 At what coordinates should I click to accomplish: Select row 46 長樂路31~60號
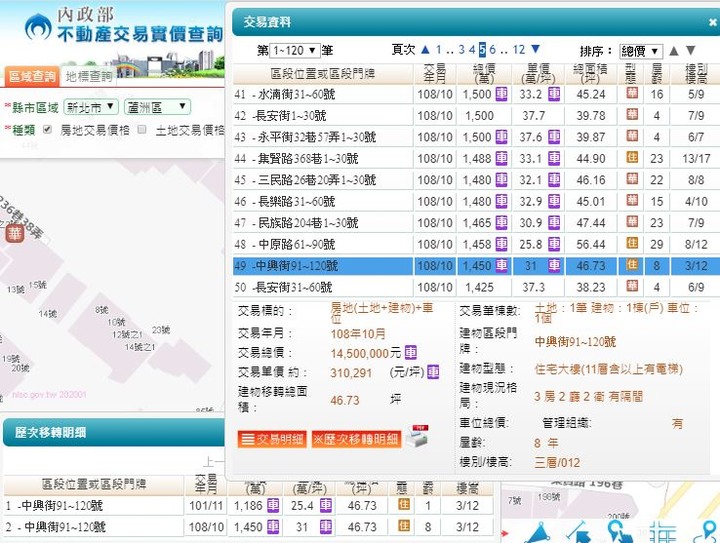[476, 202]
